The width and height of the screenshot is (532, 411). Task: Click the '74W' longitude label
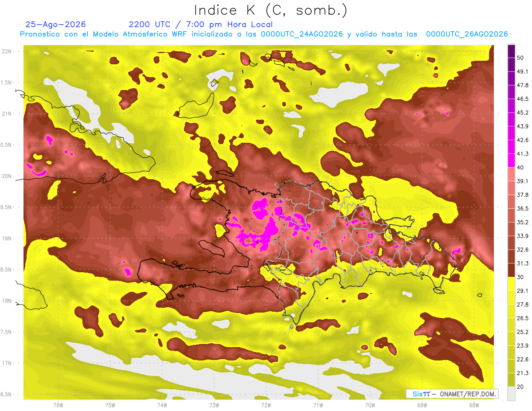point(162,405)
